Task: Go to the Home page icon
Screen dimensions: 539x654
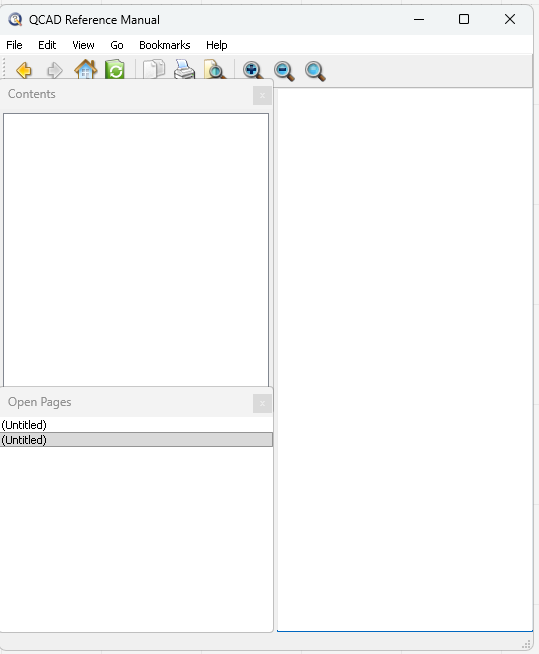Action: point(86,69)
